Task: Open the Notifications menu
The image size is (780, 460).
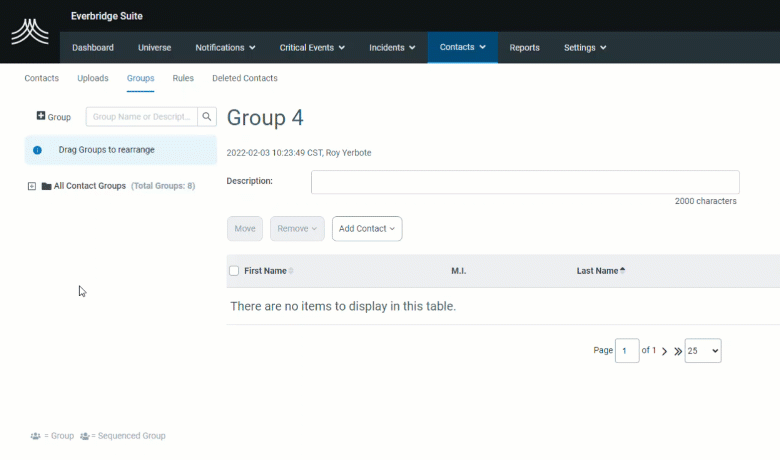Action: click(225, 47)
